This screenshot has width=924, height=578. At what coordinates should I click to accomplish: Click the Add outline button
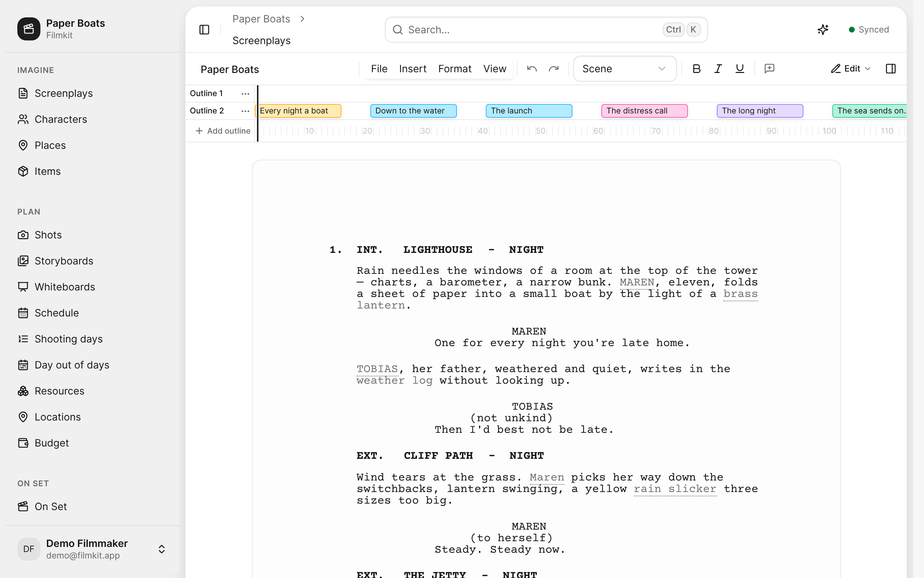223,131
